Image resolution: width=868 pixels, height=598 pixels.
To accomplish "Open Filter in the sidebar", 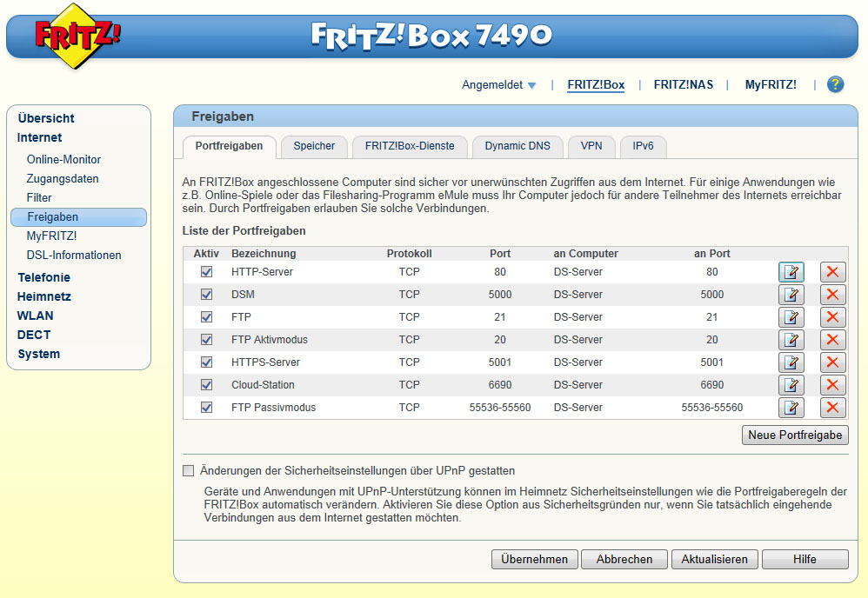I will [39, 197].
